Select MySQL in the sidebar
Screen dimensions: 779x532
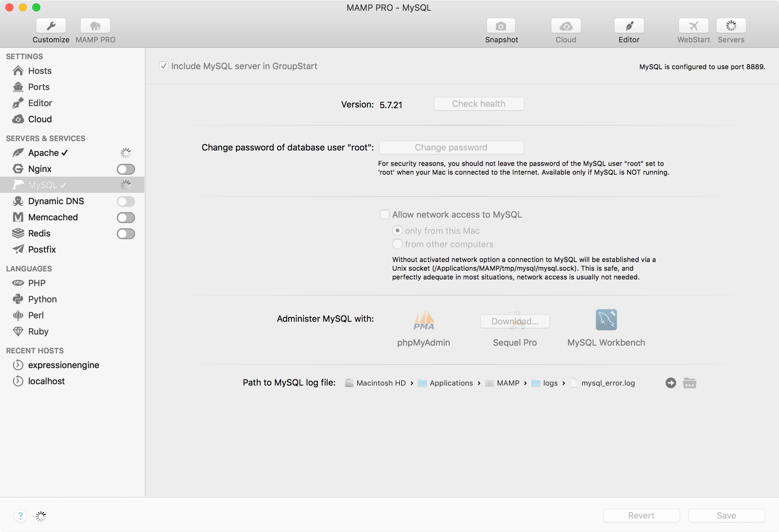[x=72, y=185]
